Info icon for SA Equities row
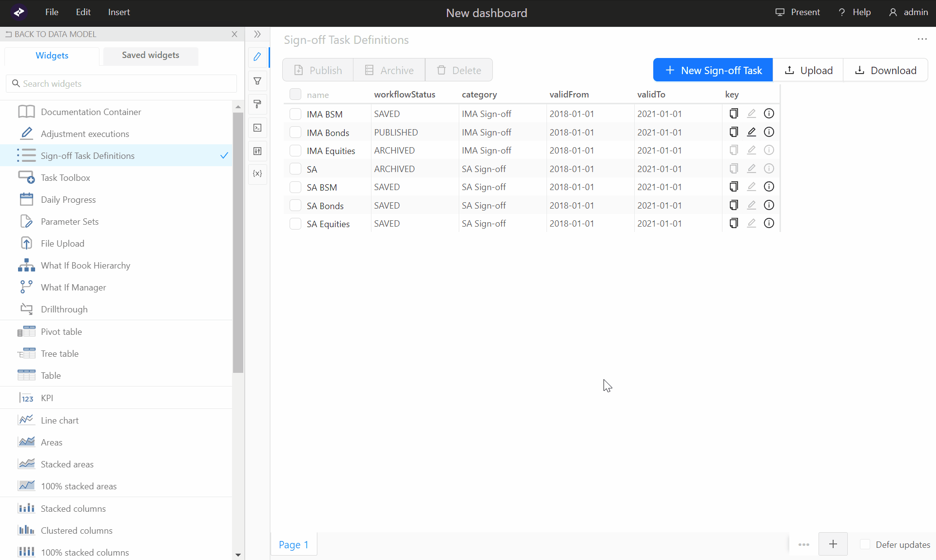Screen dimensions: 936x560 tap(769, 223)
